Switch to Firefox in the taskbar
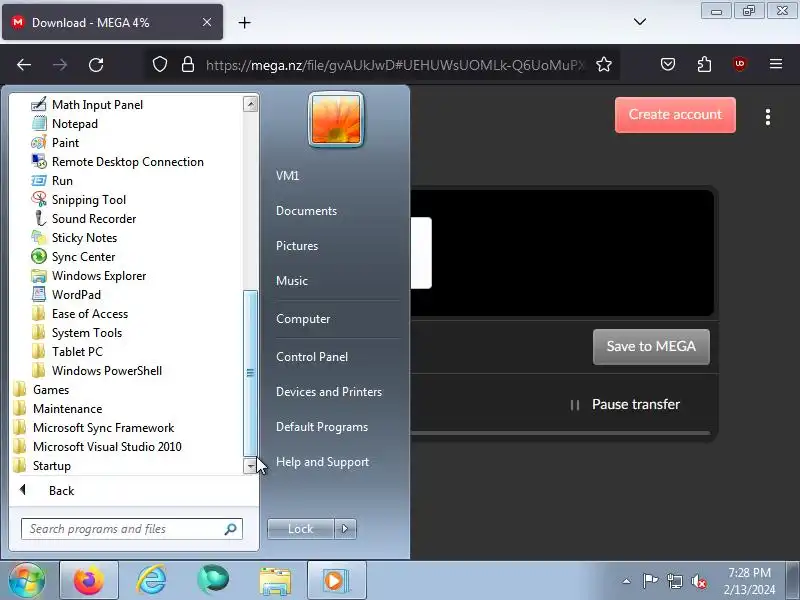 point(89,581)
